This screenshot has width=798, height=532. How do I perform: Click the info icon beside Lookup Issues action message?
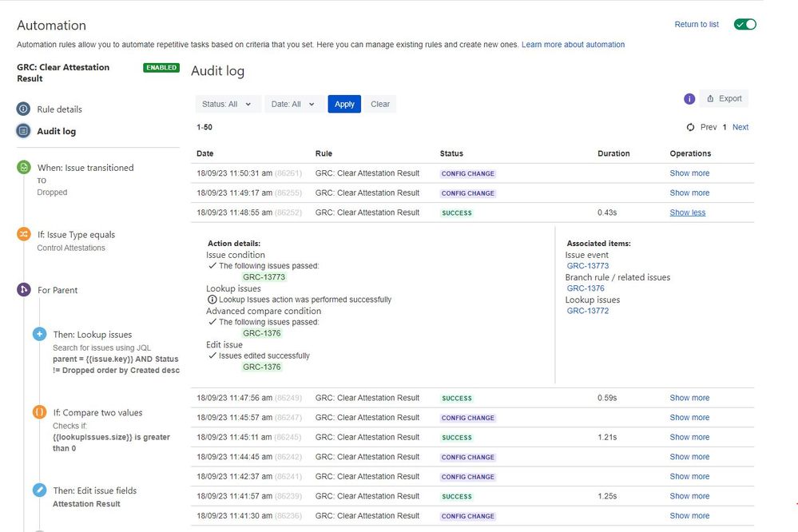pos(212,300)
